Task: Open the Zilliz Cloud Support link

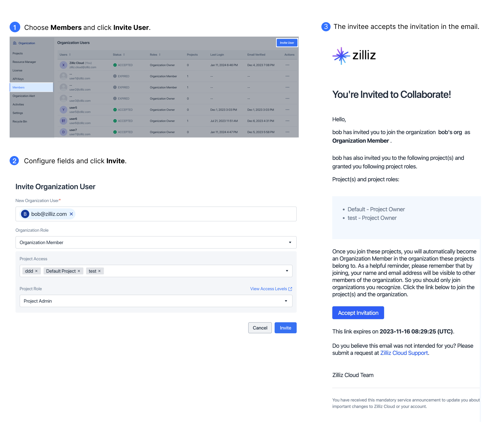Action: click(x=404, y=353)
